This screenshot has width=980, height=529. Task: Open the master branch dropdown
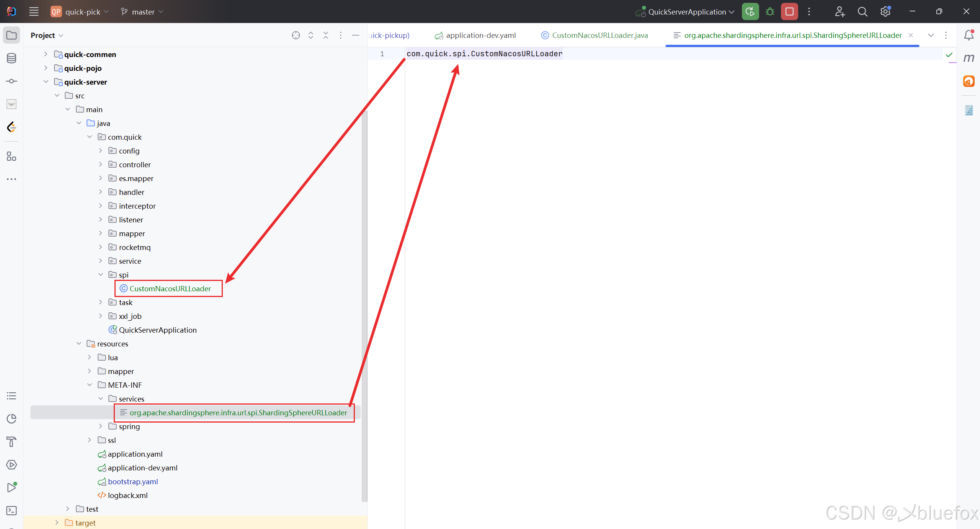142,12
